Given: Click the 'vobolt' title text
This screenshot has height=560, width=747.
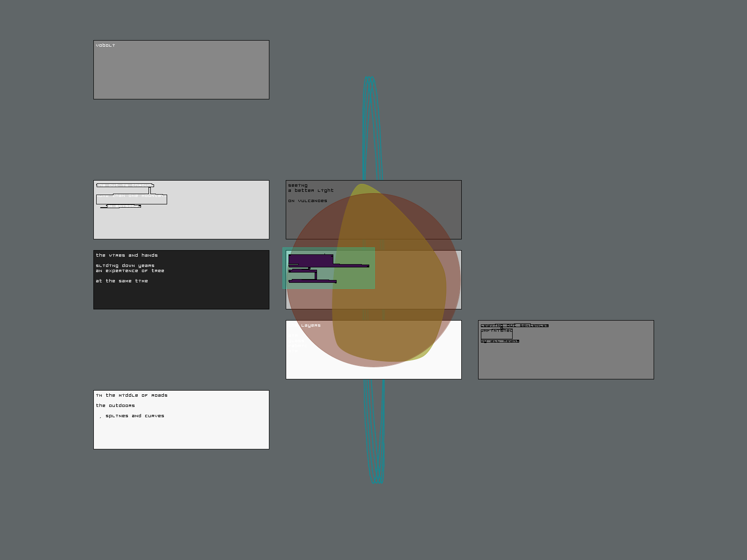Looking at the screenshot, I should click(106, 45).
